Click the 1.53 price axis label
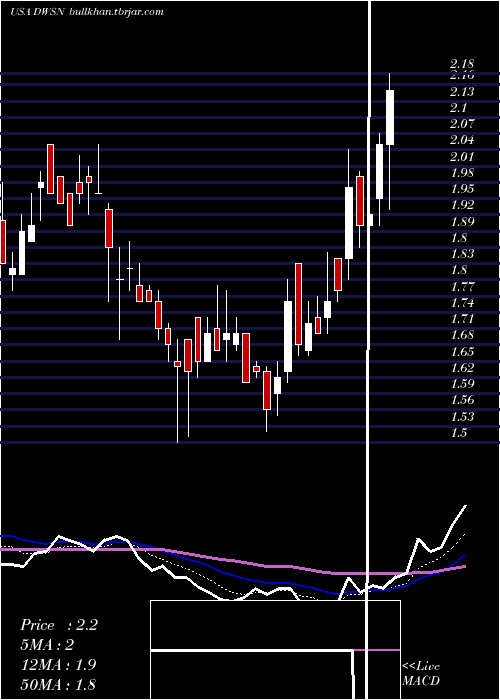 click(462, 417)
